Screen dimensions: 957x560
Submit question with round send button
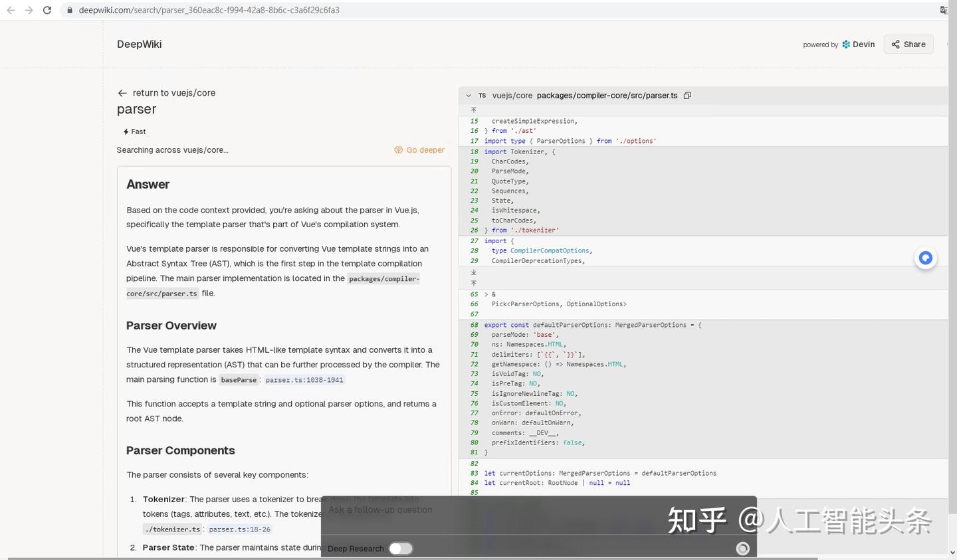pos(743,548)
